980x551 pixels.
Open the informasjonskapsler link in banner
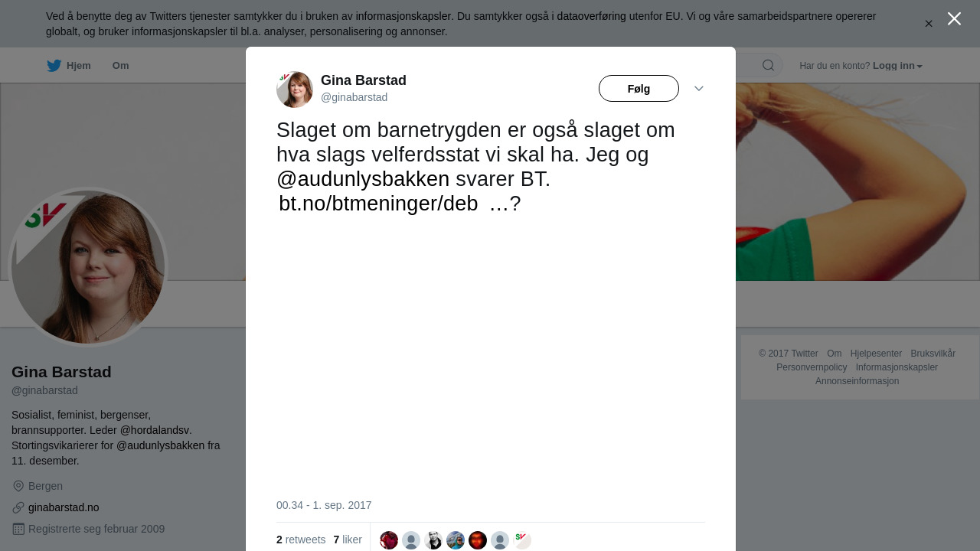pos(403,16)
